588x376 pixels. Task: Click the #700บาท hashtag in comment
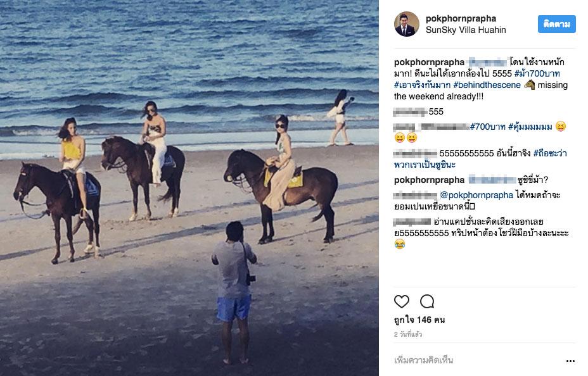[487, 127]
